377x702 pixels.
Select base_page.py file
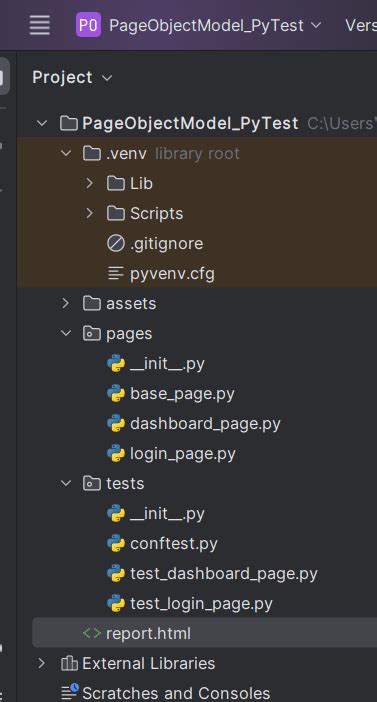click(x=182, y=394)
